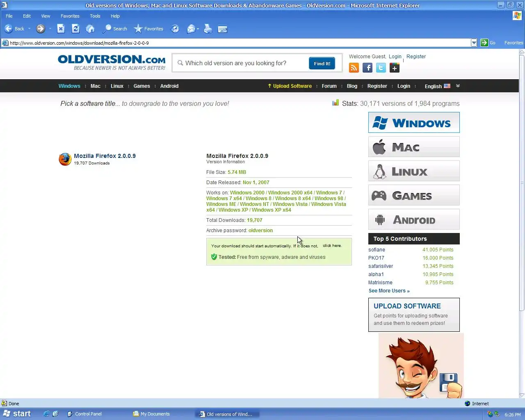Select the Mac tab in the nav bar
The width and height of the screenshot is (525, 420).
click(x=96, y=86)
